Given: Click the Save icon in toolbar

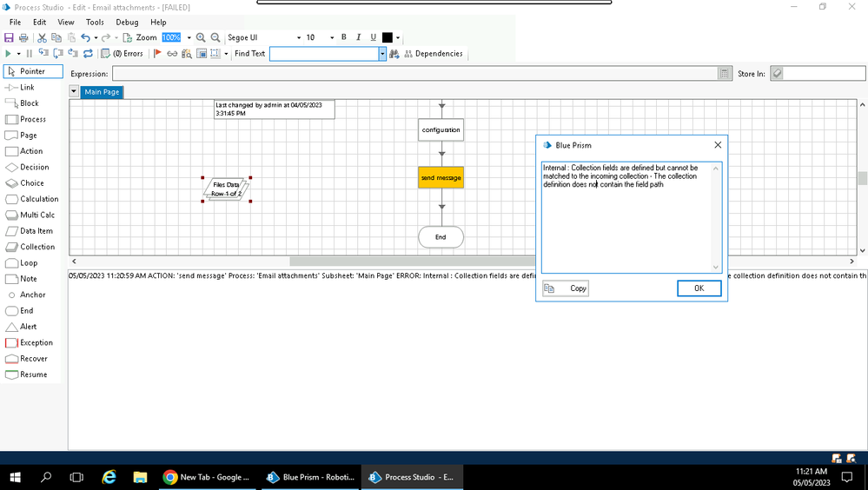Looking at the screenshot, I should tap(9, 38).
